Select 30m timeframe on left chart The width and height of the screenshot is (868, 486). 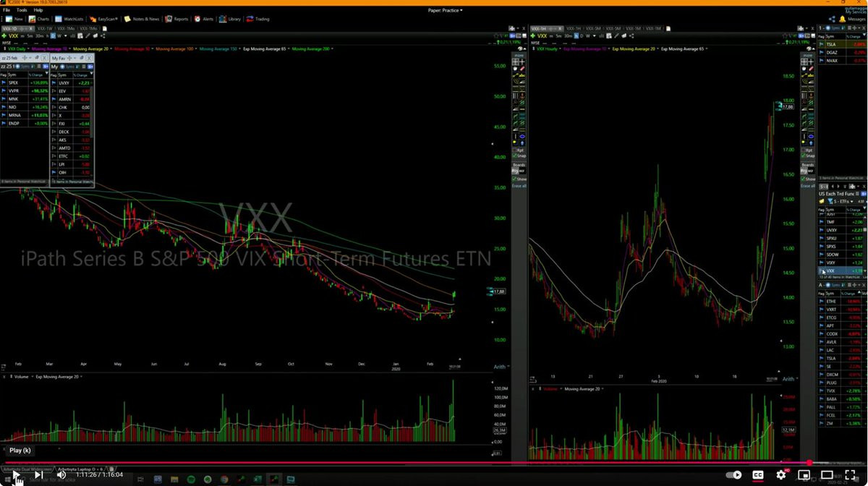pyautogui.click(x=39, y=35)
